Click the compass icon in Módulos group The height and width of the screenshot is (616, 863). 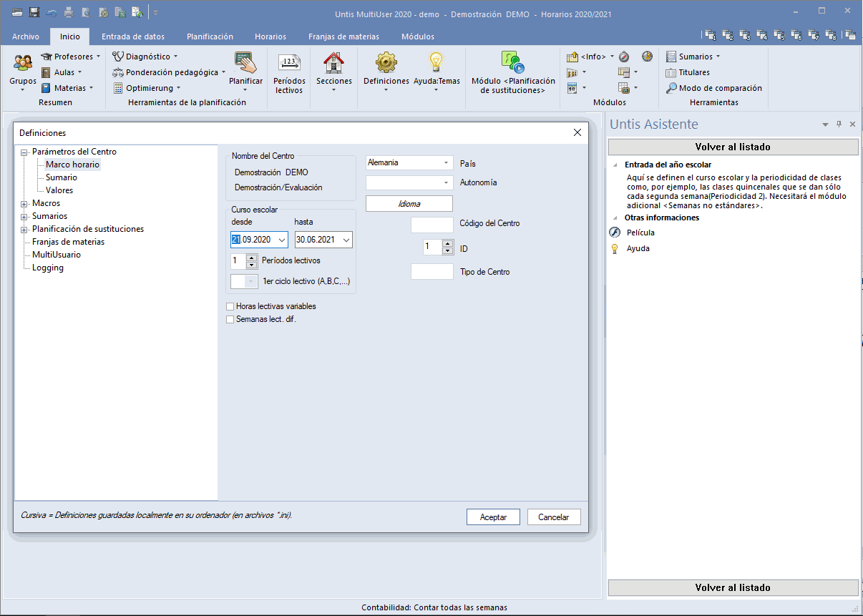pyautogui.click(x=624, y=57)
